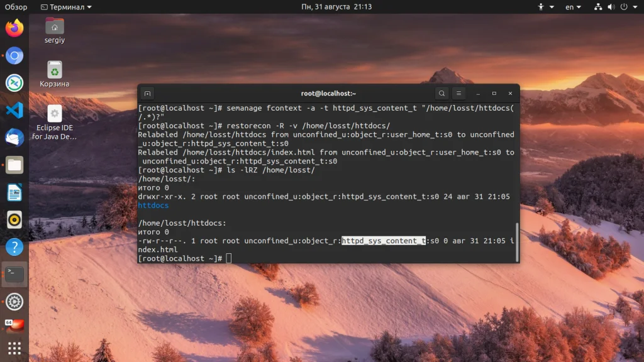Viewport: 644px width, 362px height.
Task: Launch Visual Studio Code from dock
Action: pos(14,111)
